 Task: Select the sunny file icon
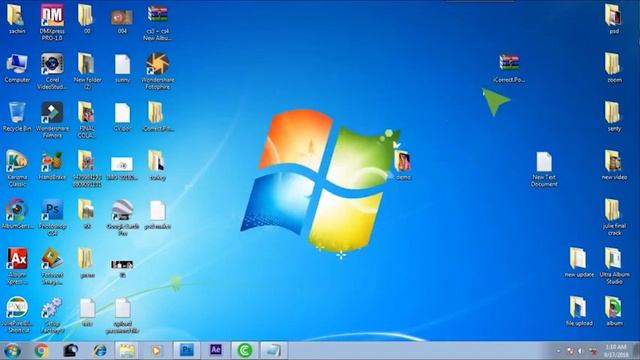click(122, 69)
